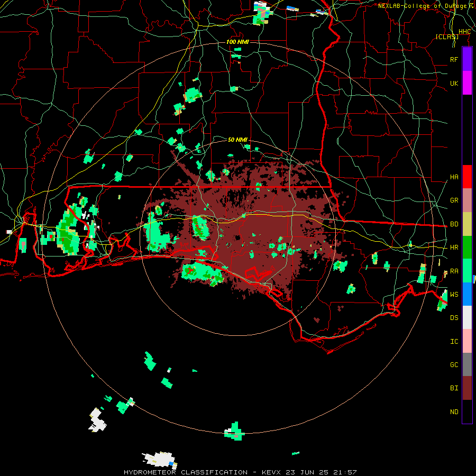The height and width of the screenshot is (476, 476).
Task: Select the 'GC' legend label
Action: click(x=454, y=364)
